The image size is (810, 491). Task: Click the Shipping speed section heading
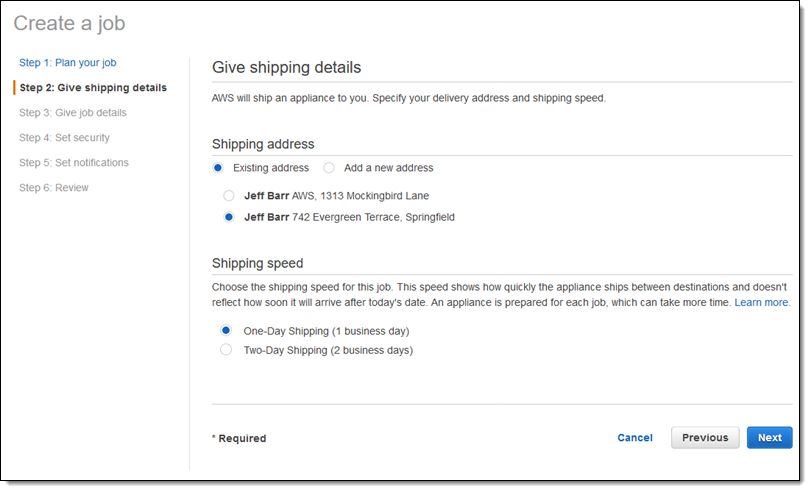coord(257,264)
